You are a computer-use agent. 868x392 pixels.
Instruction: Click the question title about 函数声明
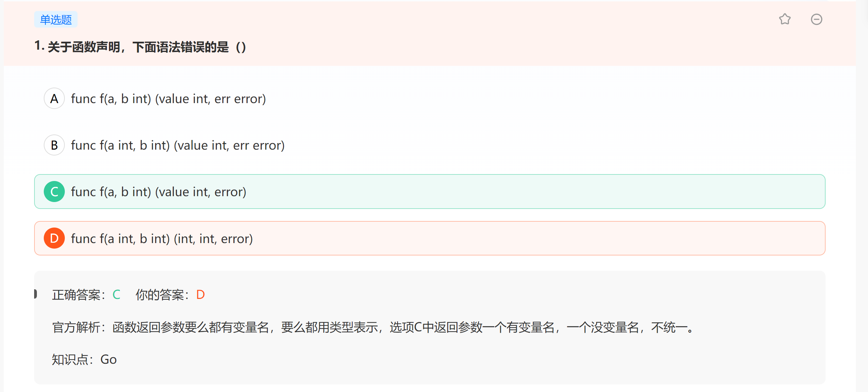140,47
